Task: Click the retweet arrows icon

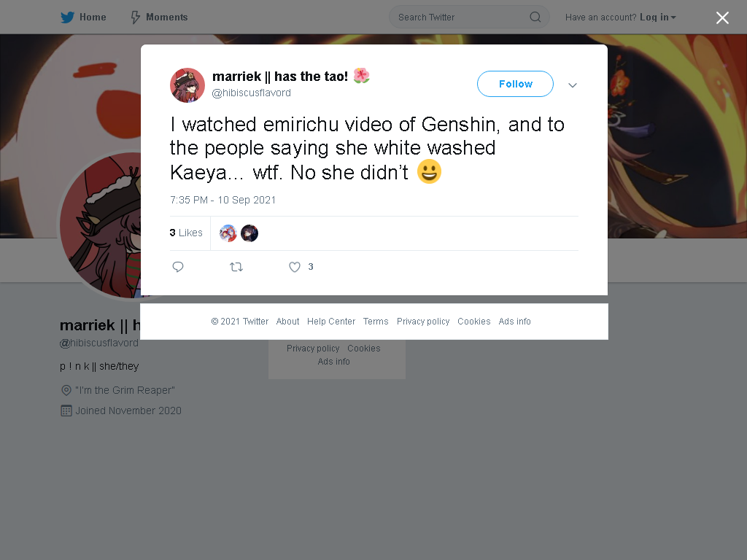Action: tap(236, 267)
